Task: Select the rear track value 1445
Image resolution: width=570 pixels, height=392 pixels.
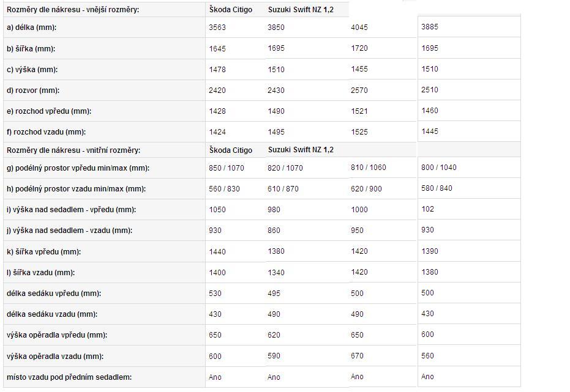Action: [430, 131]
